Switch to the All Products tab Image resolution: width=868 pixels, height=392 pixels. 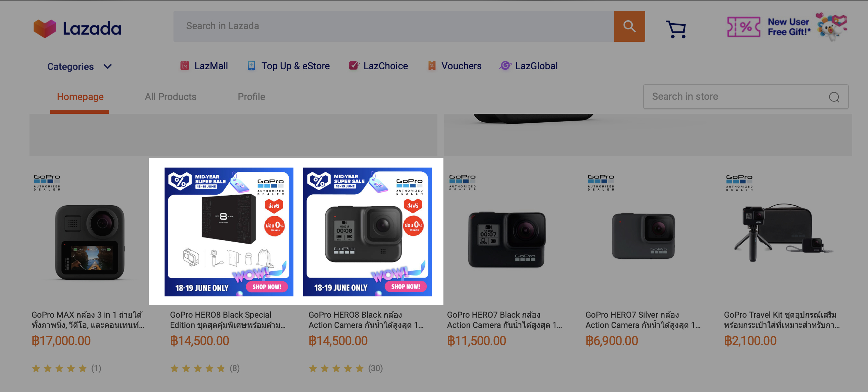click(x=170, y=97)
